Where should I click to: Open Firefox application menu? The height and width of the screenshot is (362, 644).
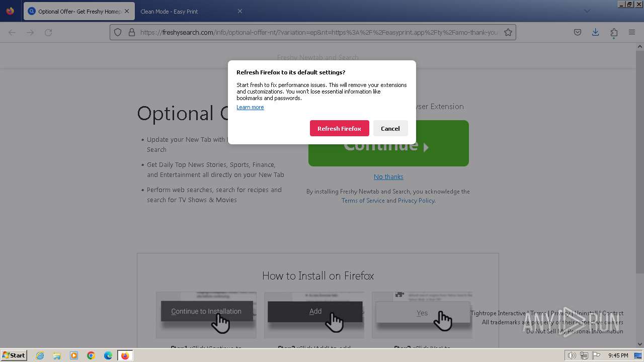(632, 32)
